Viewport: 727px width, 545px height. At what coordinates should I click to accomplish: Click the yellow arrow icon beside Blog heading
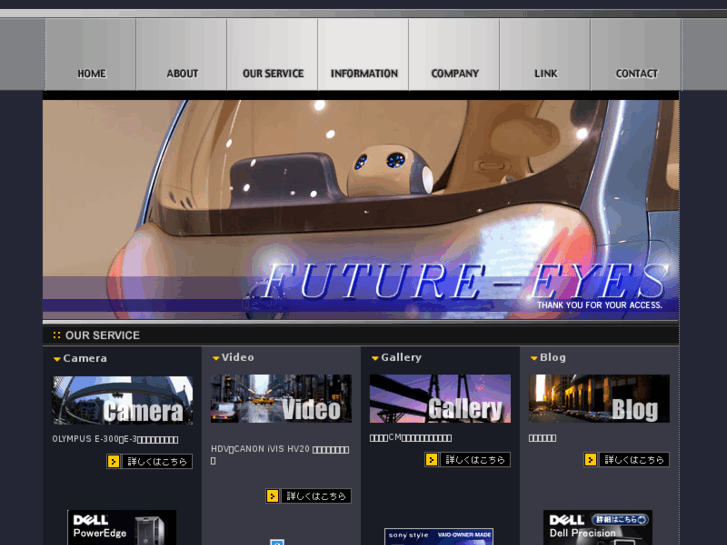click(x=534, y=358)
